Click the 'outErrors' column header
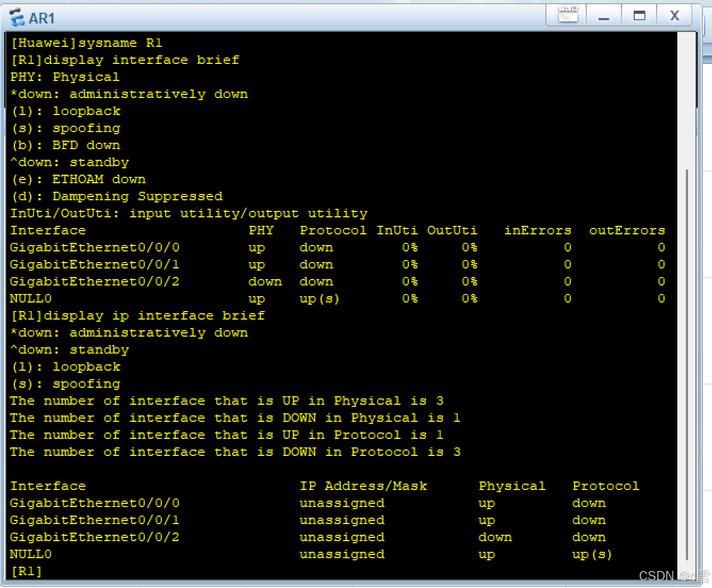The width and height of the screenshot is (712, 588). tap(627, 231)
